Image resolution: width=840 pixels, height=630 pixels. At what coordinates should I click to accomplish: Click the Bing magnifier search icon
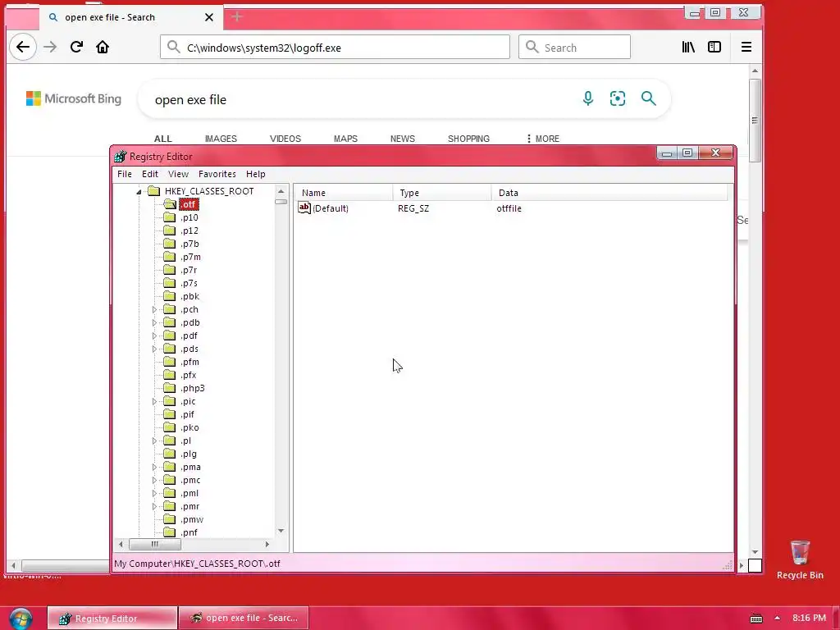(648, 98)
